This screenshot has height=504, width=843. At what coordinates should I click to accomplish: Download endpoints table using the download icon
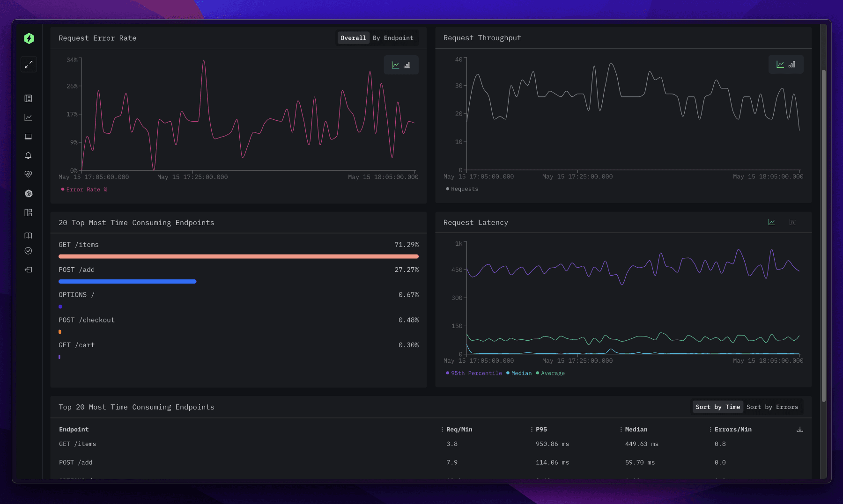[800, 429]
